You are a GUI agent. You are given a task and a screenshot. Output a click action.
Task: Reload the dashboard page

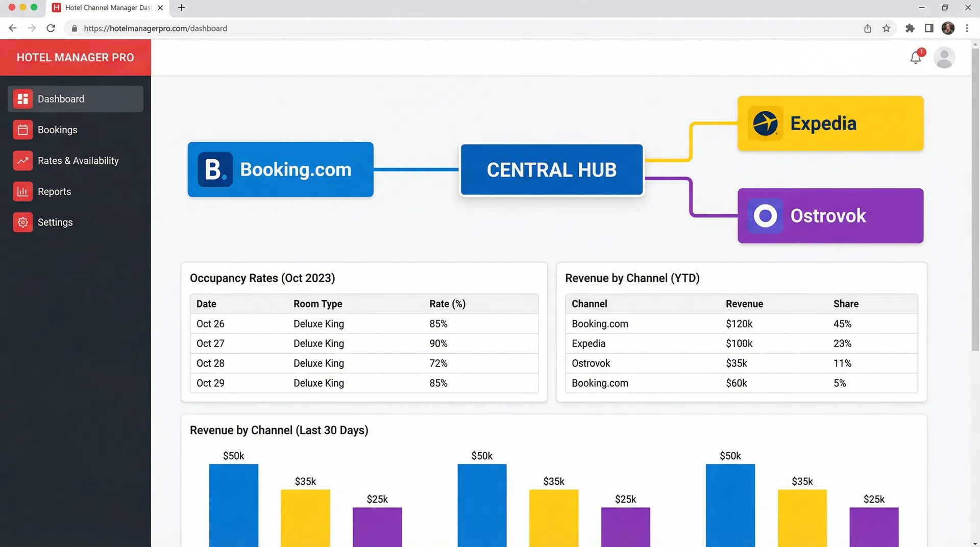pos(51,29)
